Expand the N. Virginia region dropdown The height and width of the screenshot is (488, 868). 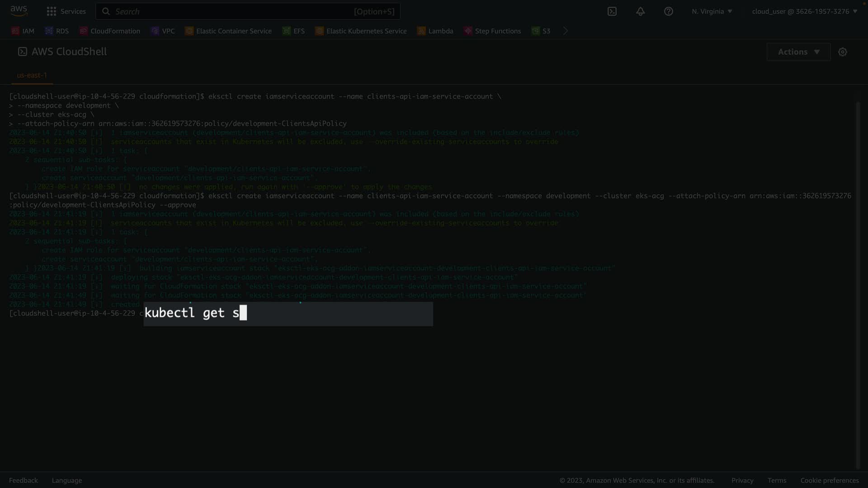(x=712, y=11)
